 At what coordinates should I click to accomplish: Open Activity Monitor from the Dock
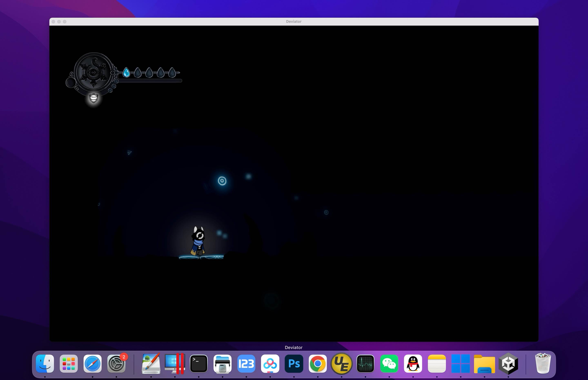(365, 364)
